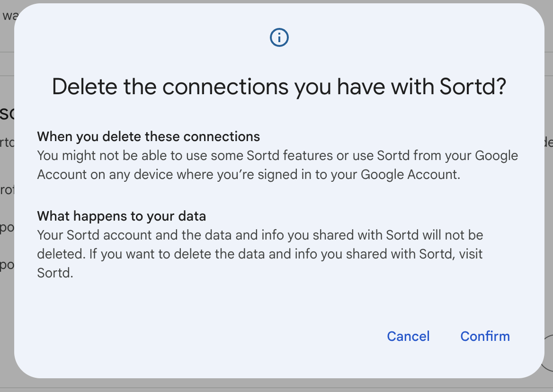The image size is (553, 392).
Task: Click the dialog title about deleting connections
Action: pyautogui.click(x=279, y=87)
